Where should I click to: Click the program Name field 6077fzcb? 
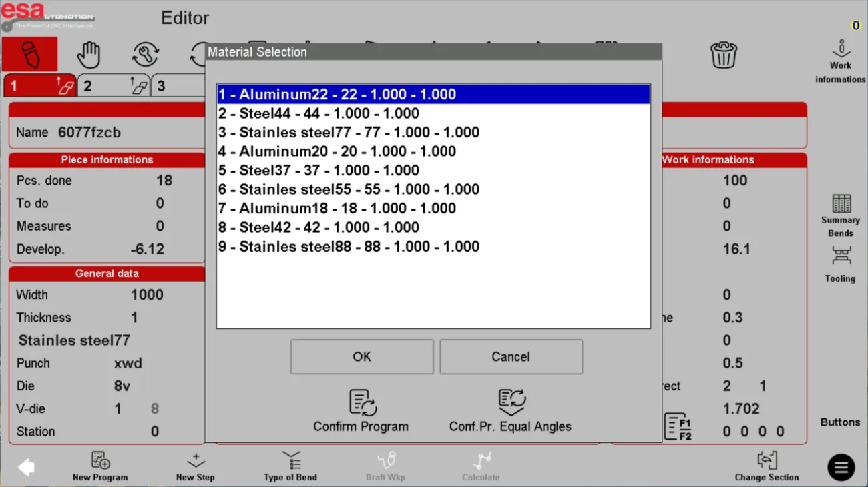point(89,133)
